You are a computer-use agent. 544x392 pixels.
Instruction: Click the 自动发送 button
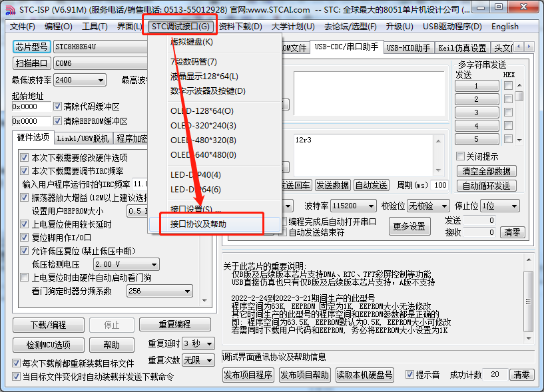pyautogui.click(x=372, y=185)
